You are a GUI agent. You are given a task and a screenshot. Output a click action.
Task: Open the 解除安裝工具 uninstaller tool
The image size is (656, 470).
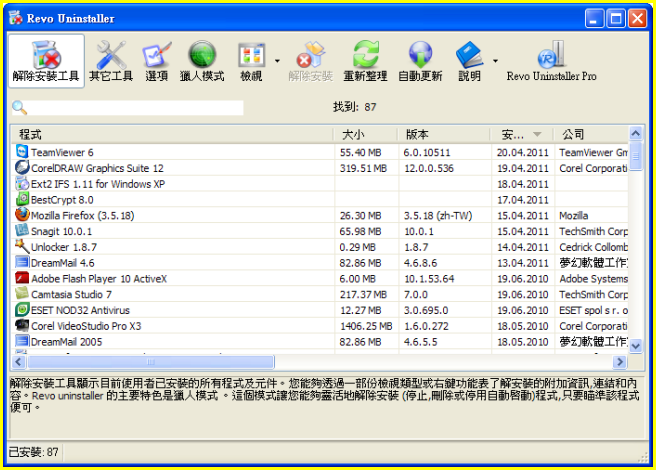pyautogui.click(x=46, y=62)
